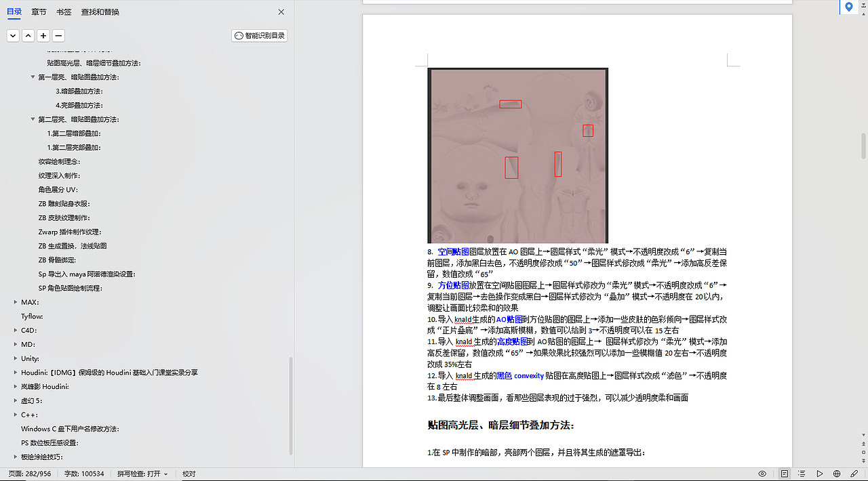Viewport: 868px width, 481px height.
Task: Expand the 板绘涂绘技巧: outline node
Action: 16,457
